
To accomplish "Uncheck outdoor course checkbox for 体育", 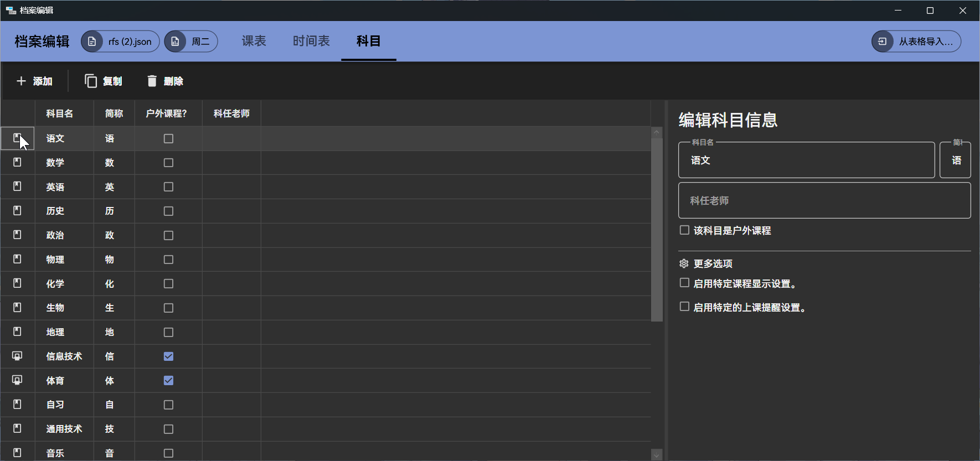I will pyautogui.click(x=168, y=381).
